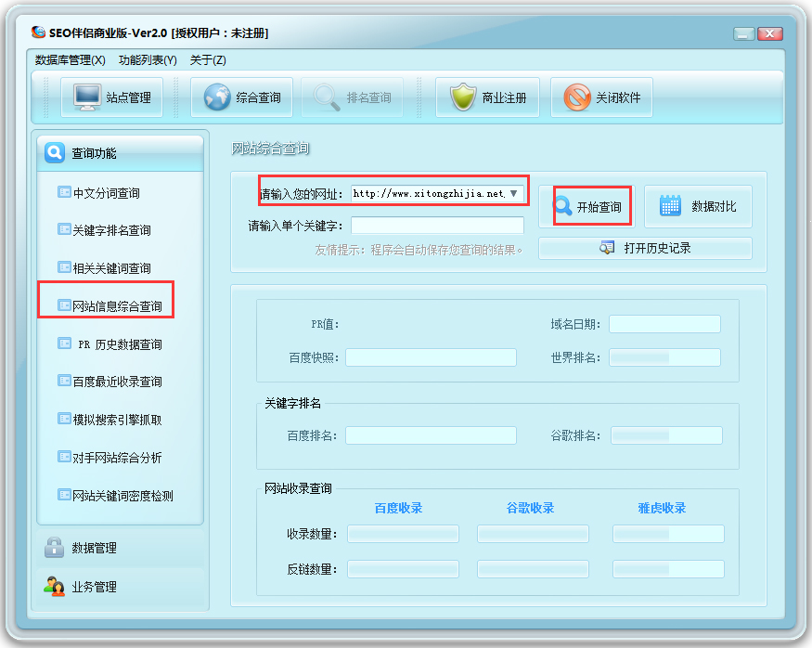Open 综合查询 globe icon in toolbar
Viewport: 812px width, 648px height.
(x=217, y=97)
